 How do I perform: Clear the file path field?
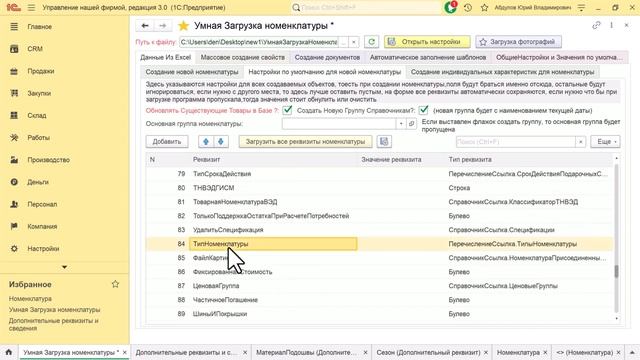click(x=354, y=42)
